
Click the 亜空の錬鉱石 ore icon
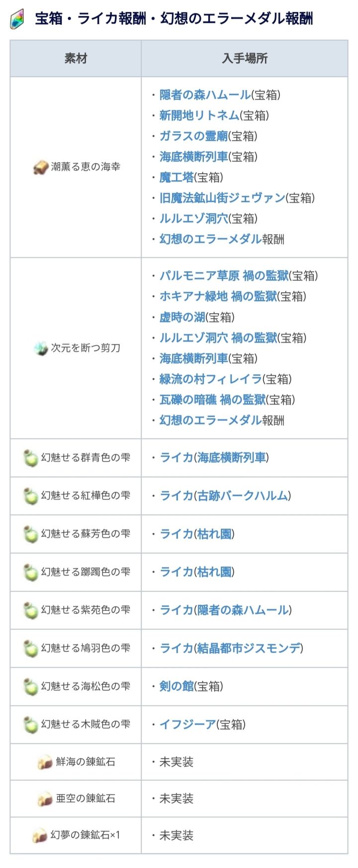[x=45, y=799]
